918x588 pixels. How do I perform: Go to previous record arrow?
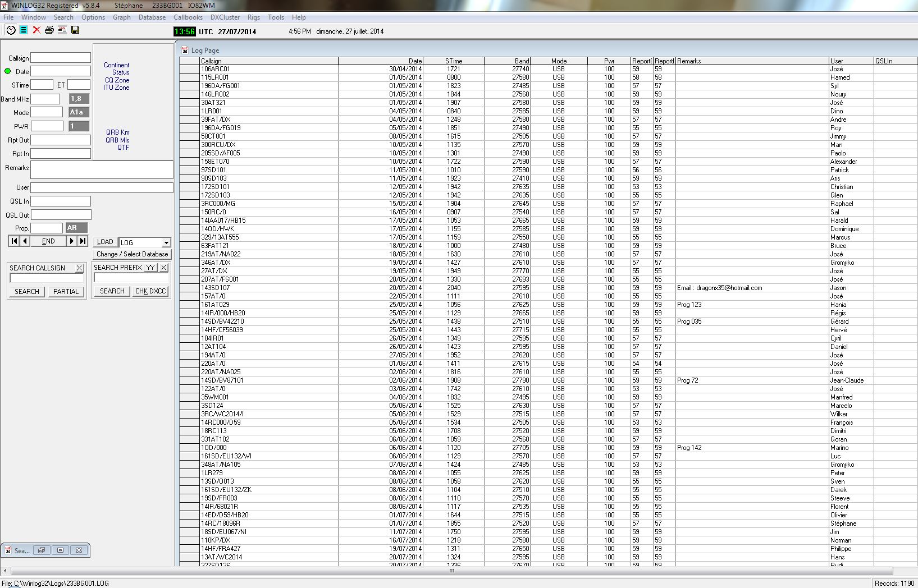(25, 241)
